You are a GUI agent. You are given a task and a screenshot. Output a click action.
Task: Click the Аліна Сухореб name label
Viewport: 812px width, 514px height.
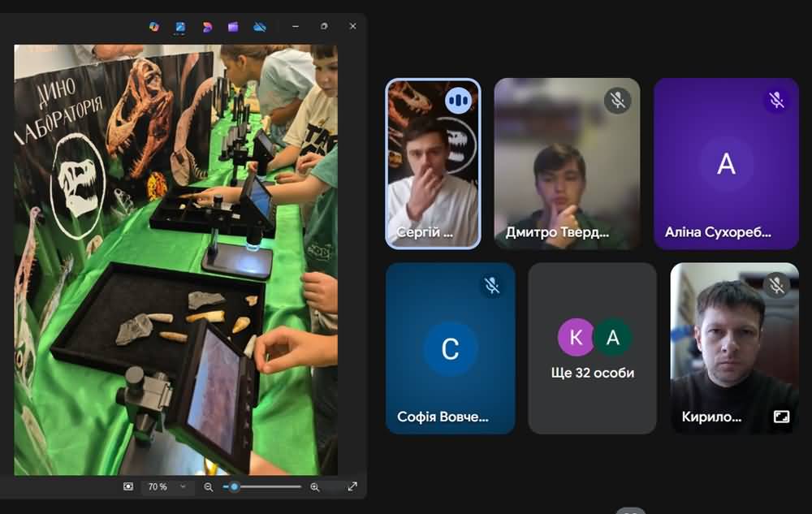coord(718,232)
